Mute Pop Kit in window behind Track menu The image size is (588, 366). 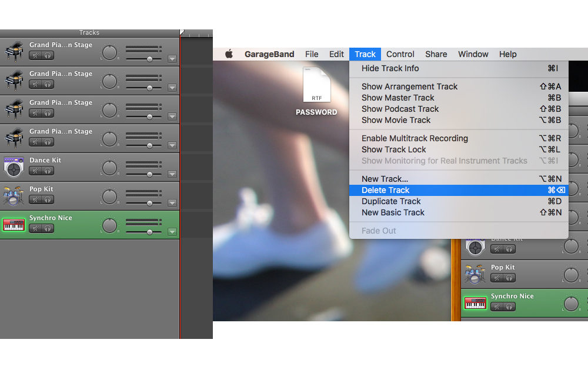coord(497,278)
